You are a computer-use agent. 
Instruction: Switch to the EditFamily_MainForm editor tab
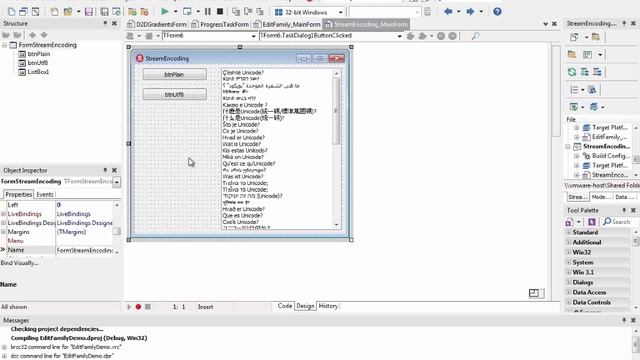click(x=287, y=24)
